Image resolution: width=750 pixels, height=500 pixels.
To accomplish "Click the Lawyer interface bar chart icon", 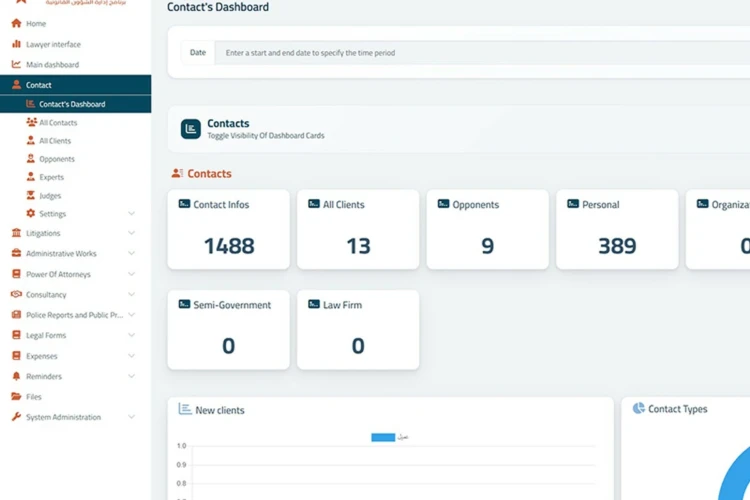I will tap(16, 44).
